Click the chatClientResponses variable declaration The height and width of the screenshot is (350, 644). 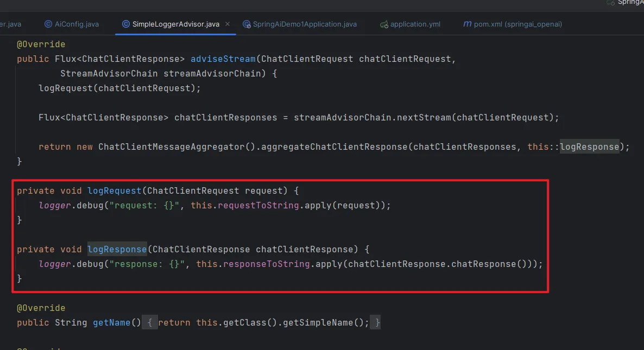(x=226, y=118)
